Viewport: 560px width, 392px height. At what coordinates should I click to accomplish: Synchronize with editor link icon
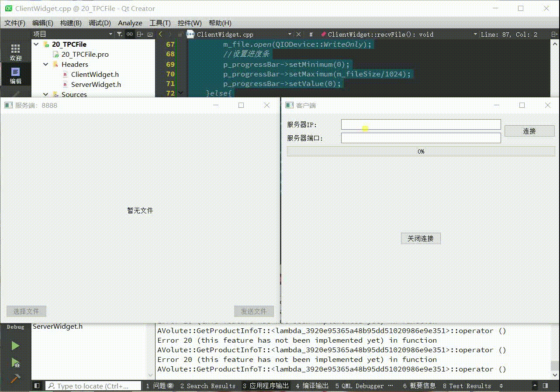point(130,34)
